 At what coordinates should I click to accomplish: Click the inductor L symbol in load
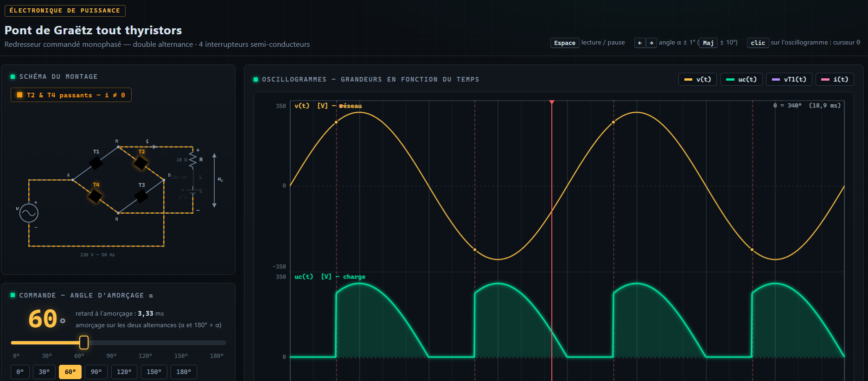(x=193, y=178)
